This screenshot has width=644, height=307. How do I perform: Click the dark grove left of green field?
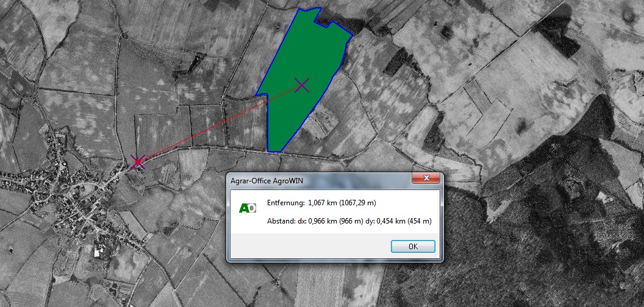(x=198, y=62)
